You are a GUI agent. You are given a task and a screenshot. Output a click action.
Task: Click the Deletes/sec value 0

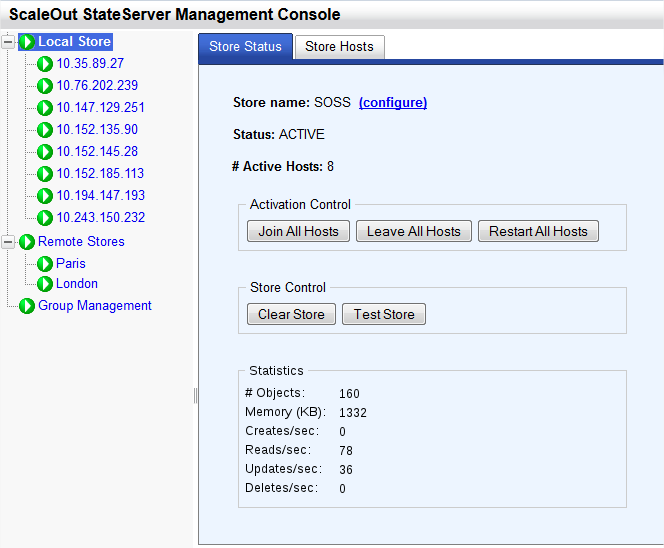point(343,489)
